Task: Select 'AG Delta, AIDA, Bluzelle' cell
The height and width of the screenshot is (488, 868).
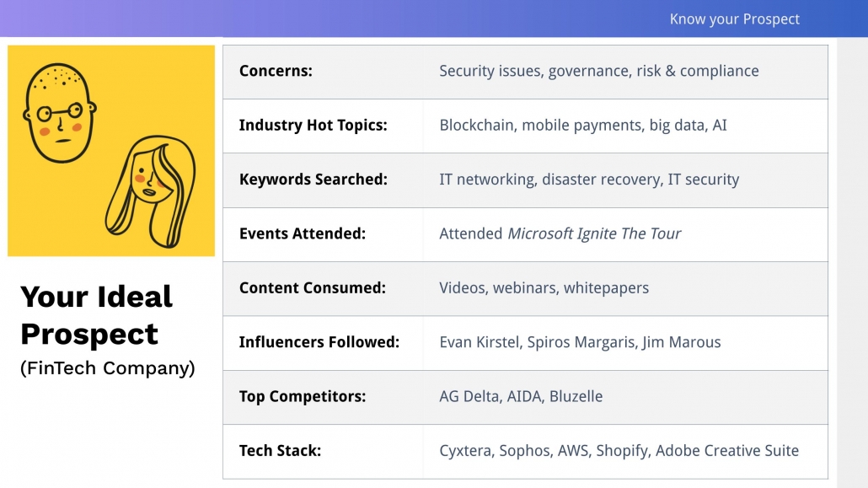Action: click(x=521, y=397)
